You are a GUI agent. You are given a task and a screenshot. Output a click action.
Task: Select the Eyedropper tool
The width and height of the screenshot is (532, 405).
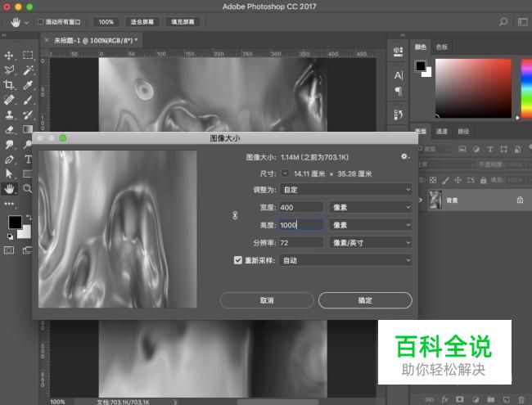click(x=28, y=85)
